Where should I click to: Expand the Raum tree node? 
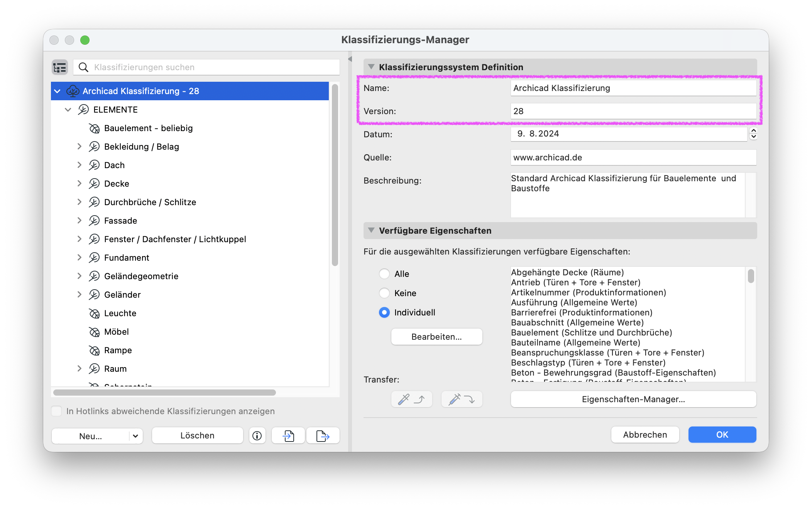79,369
